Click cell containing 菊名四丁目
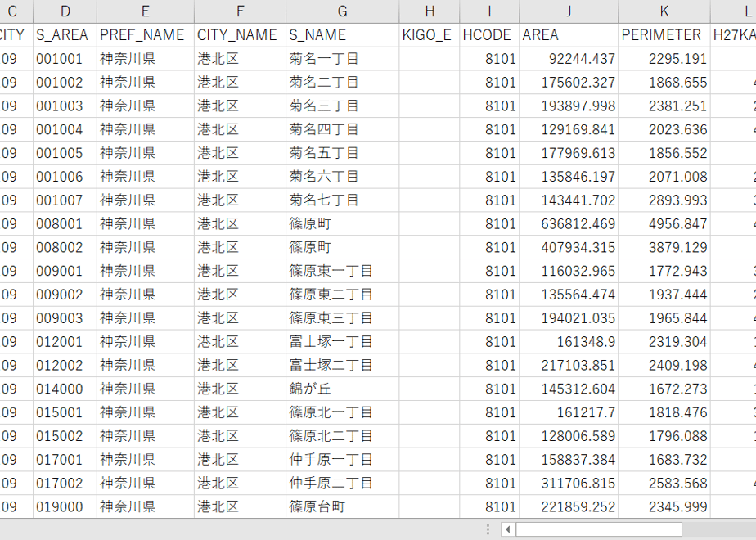The width and height of the screenshot is (756, 540). [342, 130]
